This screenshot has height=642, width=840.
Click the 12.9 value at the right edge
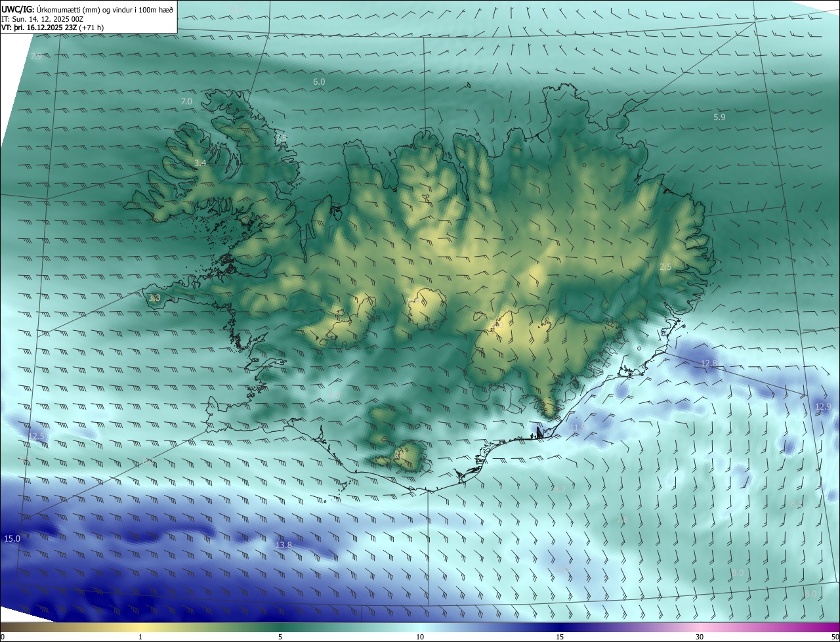pyautogui.click(x=823, y=407)
